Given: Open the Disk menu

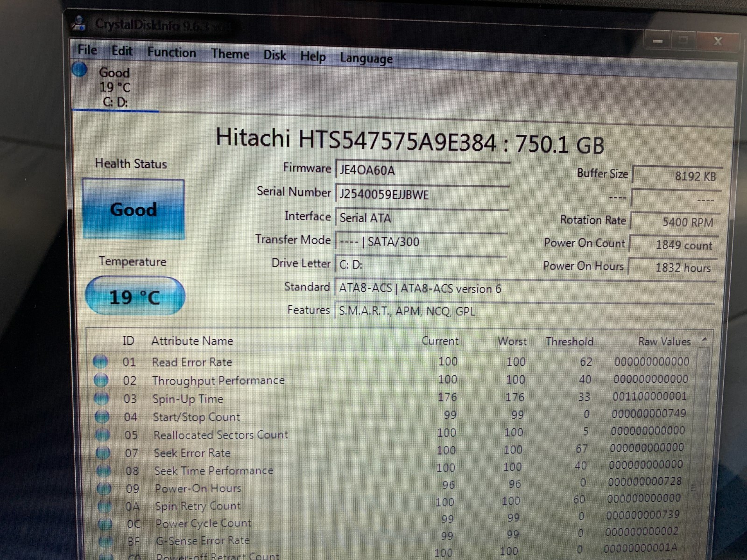Looking at the screenshot, I should coord(275,55).
